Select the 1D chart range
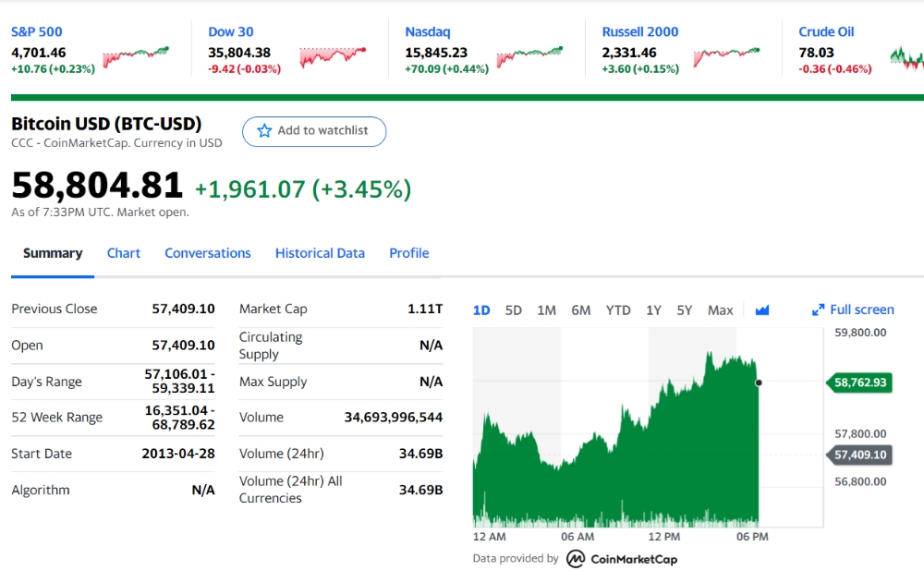The width and height of the screenshot is (924, 571). click(x=481, y=310)
